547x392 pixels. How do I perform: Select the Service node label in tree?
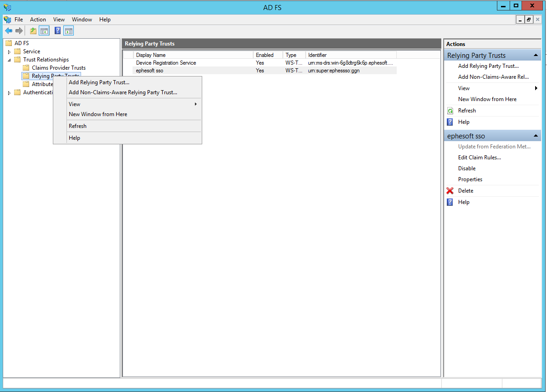pyautogui.click(x=32, y=51)
